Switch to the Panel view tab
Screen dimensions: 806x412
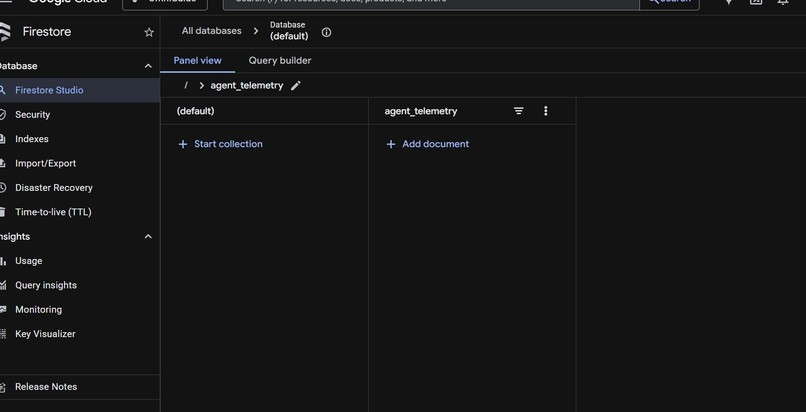tap(197, 61)
